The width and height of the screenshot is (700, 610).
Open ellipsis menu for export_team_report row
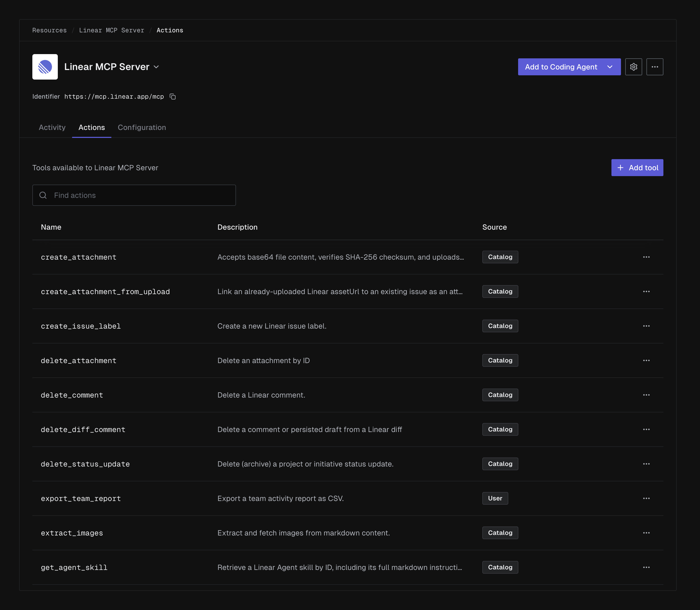[x=646, y=498]
